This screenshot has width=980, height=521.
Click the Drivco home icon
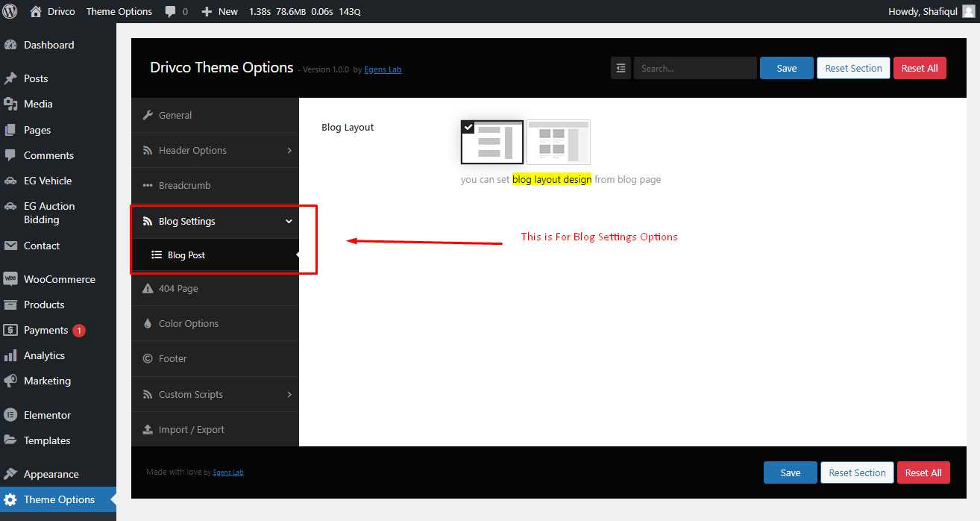pos(36,11)
